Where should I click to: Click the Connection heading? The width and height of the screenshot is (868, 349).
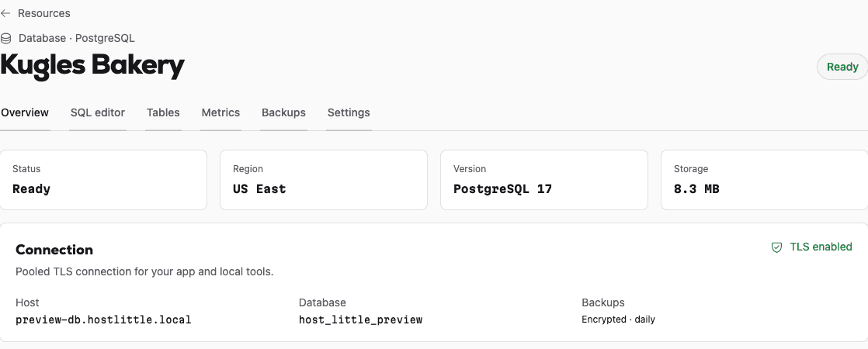tap(54, 250)
